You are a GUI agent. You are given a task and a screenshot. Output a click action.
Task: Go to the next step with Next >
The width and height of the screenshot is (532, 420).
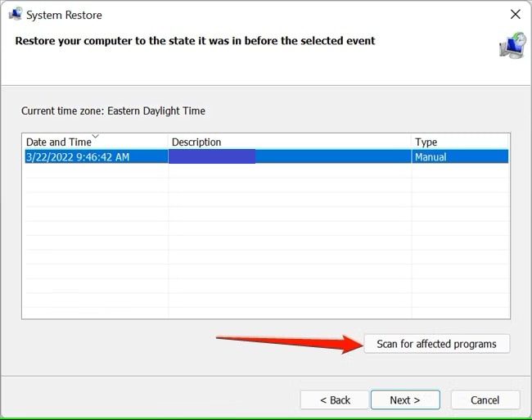pos(405,400)
